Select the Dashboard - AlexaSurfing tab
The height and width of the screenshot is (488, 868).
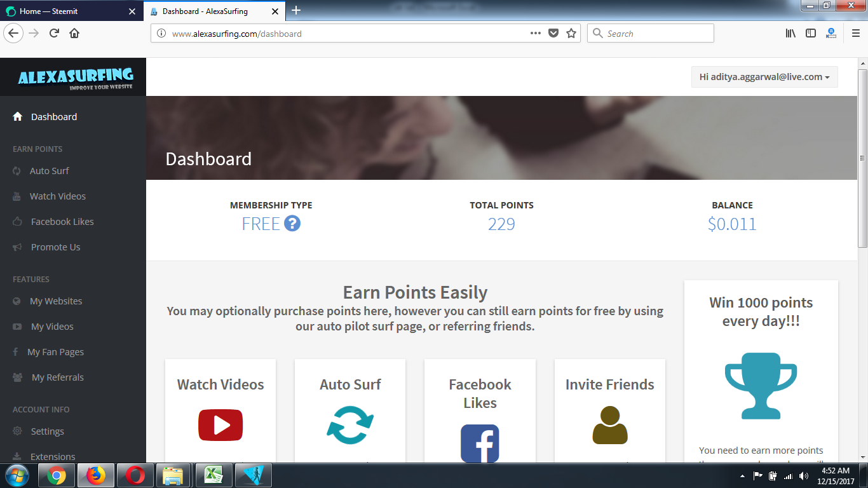click(x=215, y=11)
